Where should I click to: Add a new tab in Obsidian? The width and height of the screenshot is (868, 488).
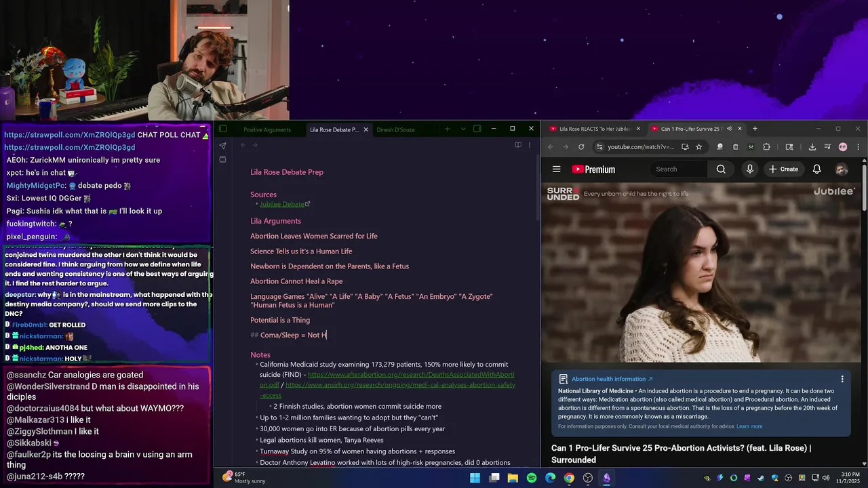pyautogui.click(x=447, y=129)
